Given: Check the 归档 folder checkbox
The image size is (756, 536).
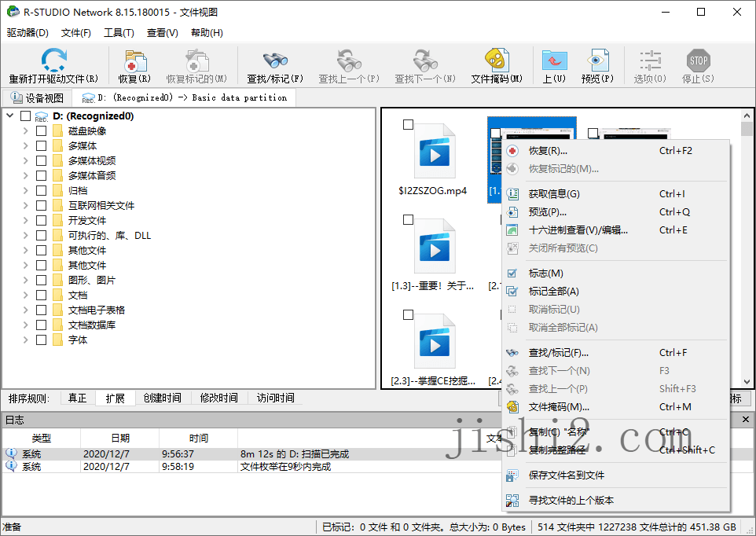Looking at the screenshot, I should [42, 191].
